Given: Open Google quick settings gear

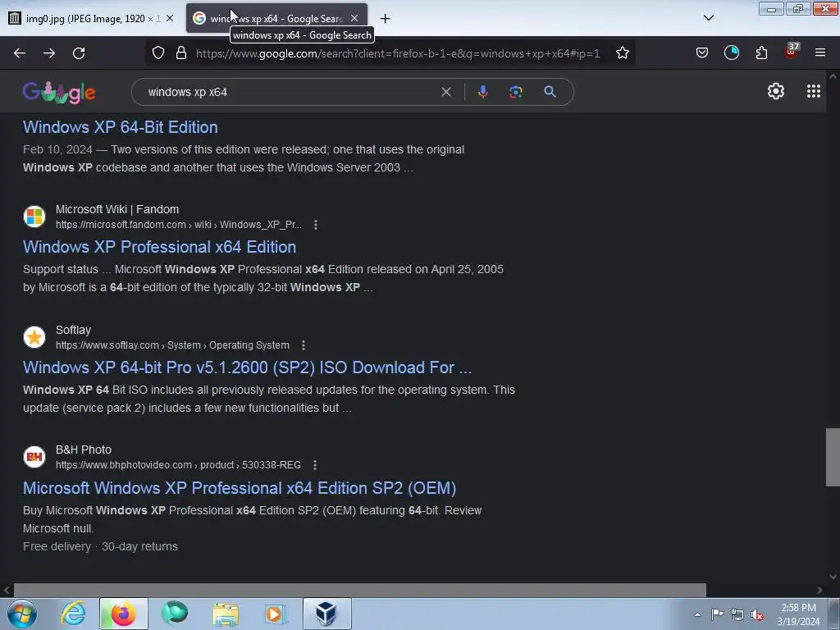Looking at the screenshot, I should click(x=776, y=92).
